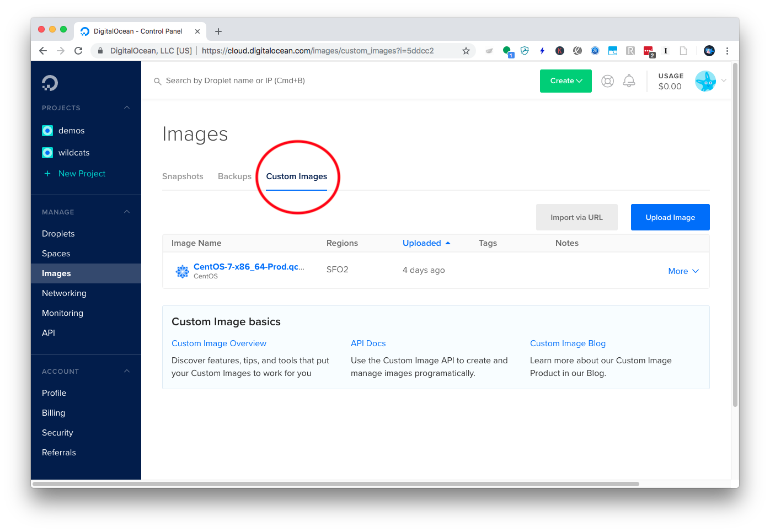
Task: Create a New Project link
Action: pyautogui.click(x=82, y=174)
